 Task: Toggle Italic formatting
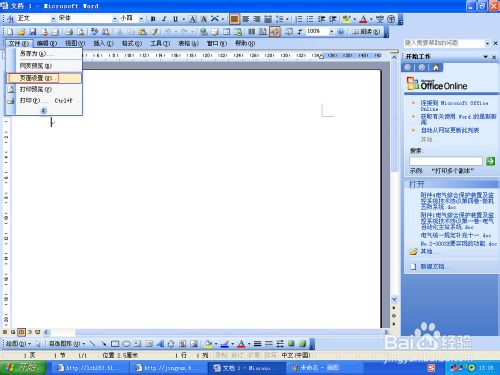[x=164, y=19]
